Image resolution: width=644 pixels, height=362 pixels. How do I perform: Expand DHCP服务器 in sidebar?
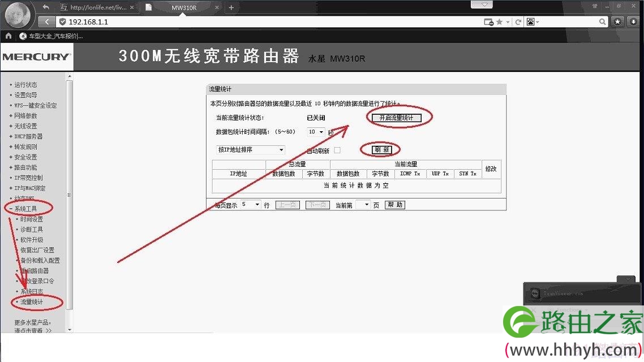(x=28, y=136)
